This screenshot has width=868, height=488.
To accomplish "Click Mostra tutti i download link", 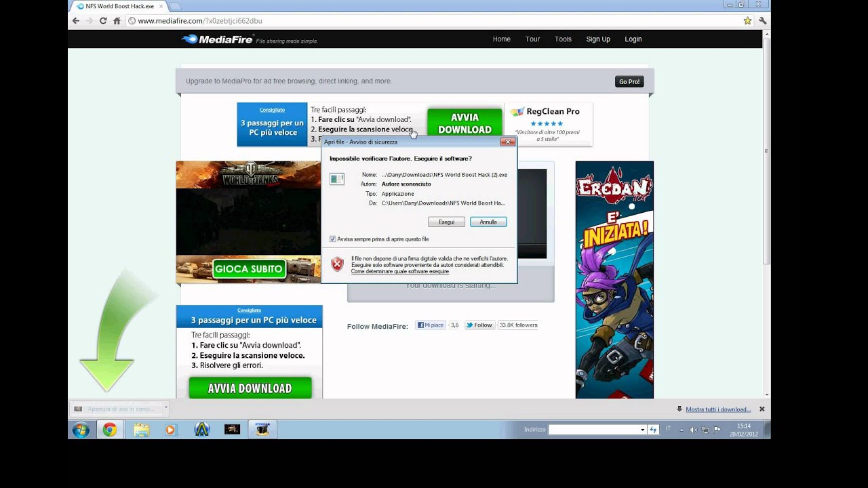I will (718, 409).
